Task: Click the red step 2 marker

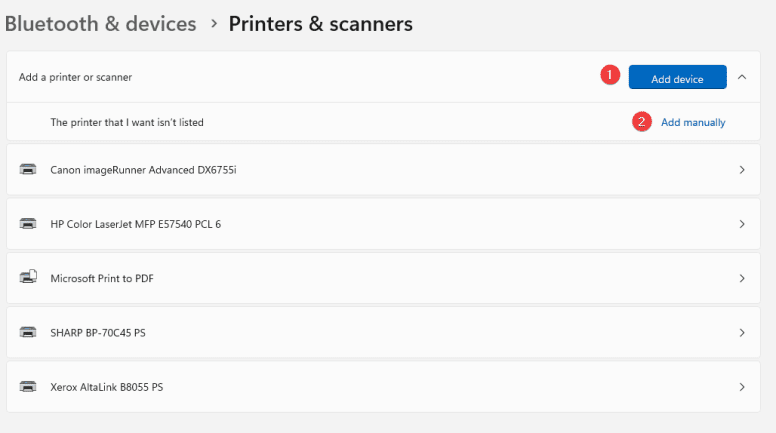Action: pyautogui.click(x=641, y=122)
